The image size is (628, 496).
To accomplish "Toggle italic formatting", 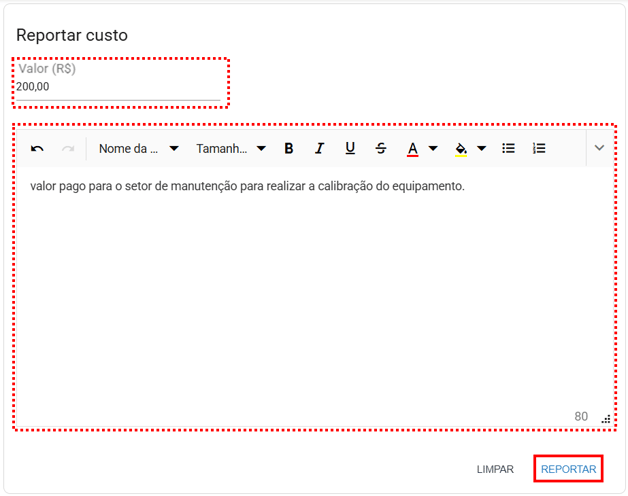I will pos(319,148).
